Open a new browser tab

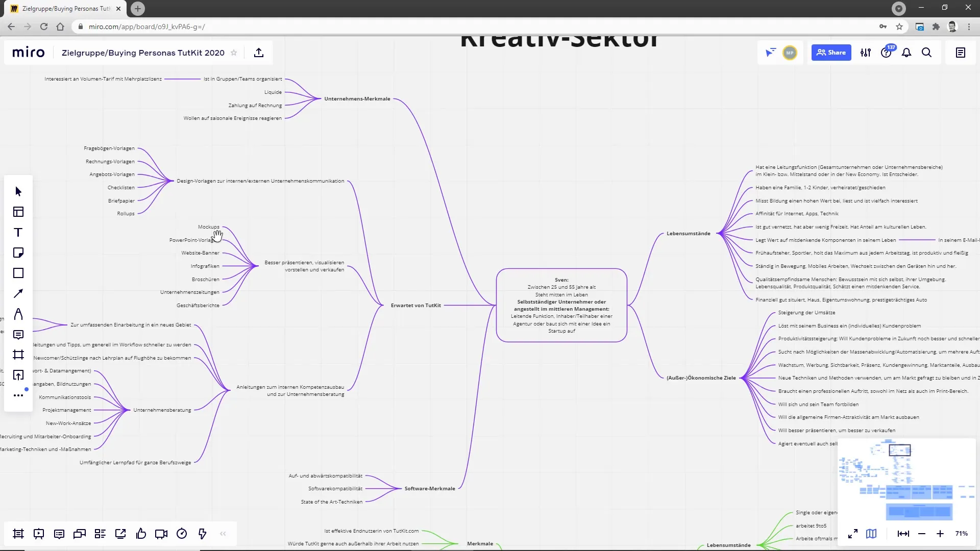(138, 9)
